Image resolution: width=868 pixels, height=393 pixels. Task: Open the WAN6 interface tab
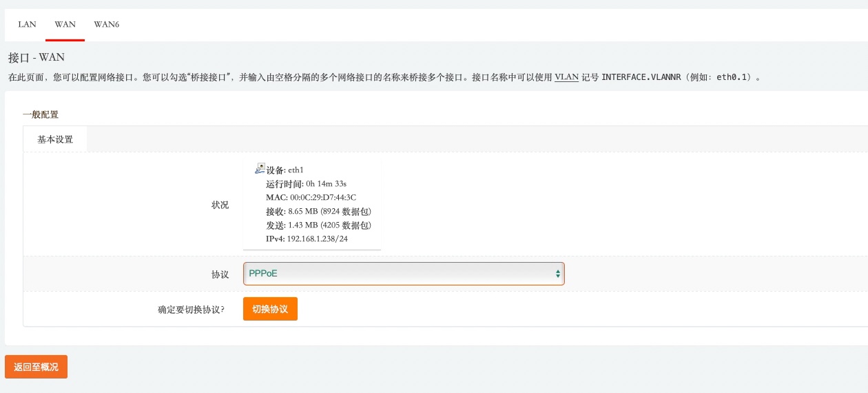[106, 24]
